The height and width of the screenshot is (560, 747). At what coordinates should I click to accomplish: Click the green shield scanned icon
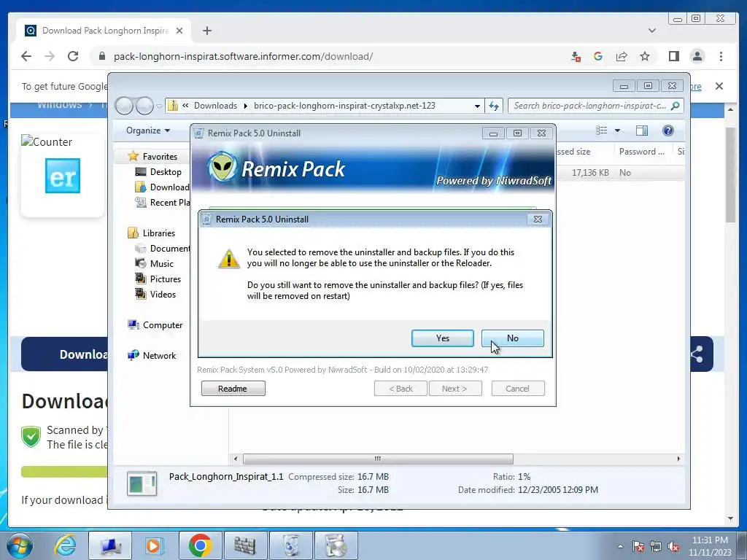[31, 436]
